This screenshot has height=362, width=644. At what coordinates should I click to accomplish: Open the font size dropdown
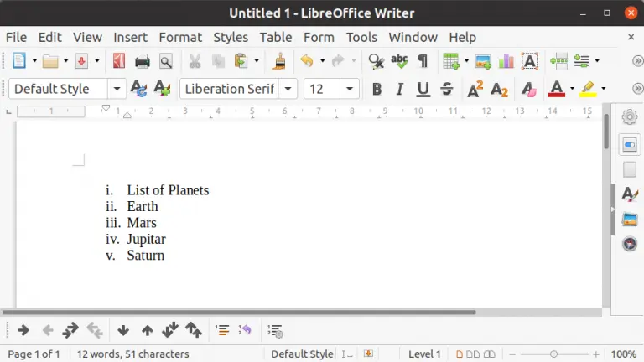pos(351,89)
